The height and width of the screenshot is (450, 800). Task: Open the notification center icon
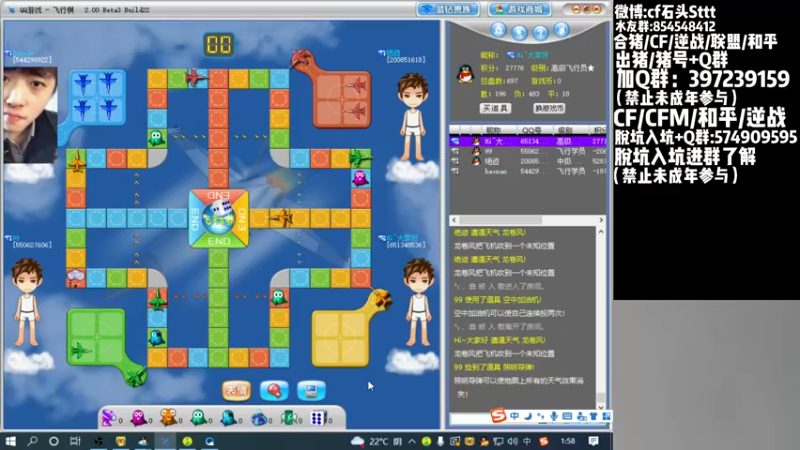point(593,441)
